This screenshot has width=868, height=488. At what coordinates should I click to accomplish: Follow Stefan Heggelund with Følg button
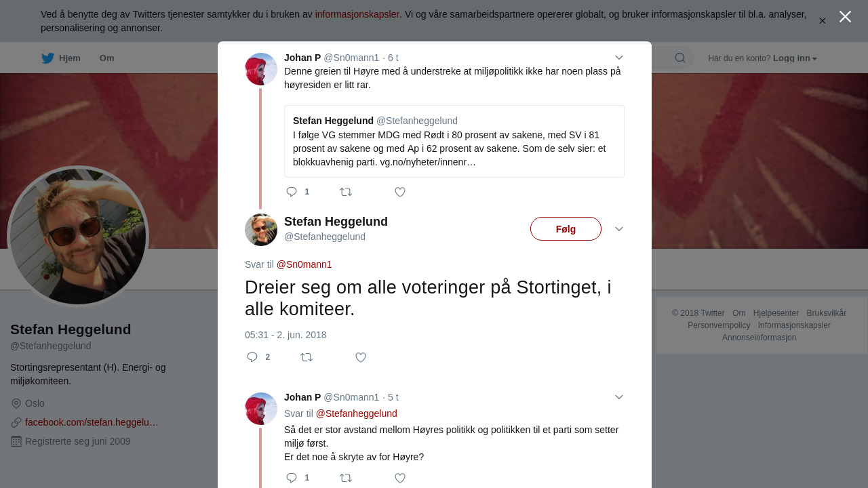pos(566,229)
